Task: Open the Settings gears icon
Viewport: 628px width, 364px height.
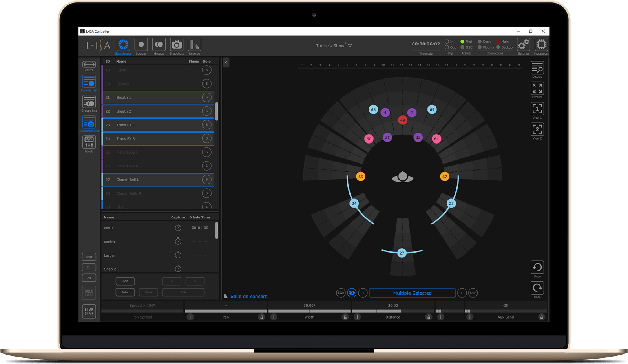Action: pos(523,44)
